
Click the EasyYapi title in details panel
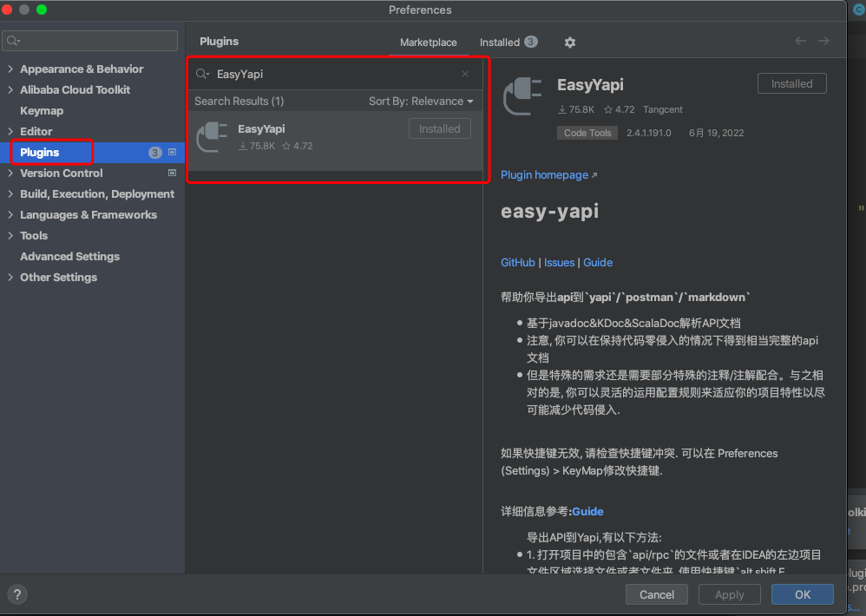coord(590,84)
